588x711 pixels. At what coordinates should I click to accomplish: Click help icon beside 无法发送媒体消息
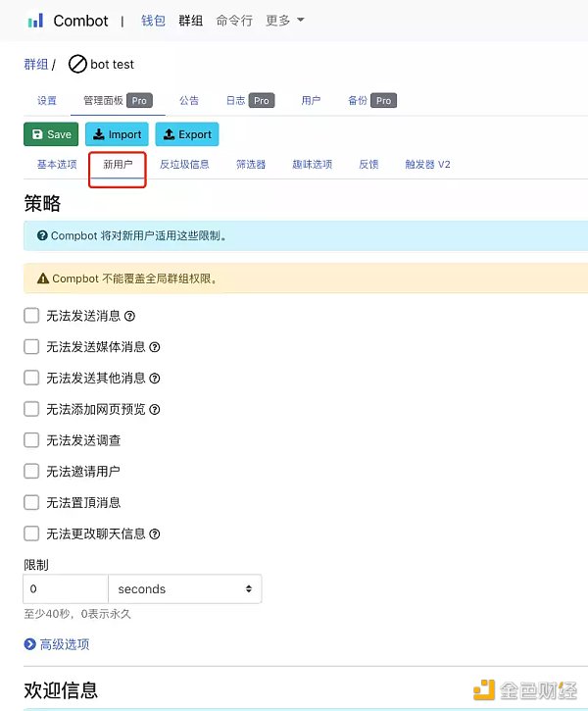pos(154,347)
